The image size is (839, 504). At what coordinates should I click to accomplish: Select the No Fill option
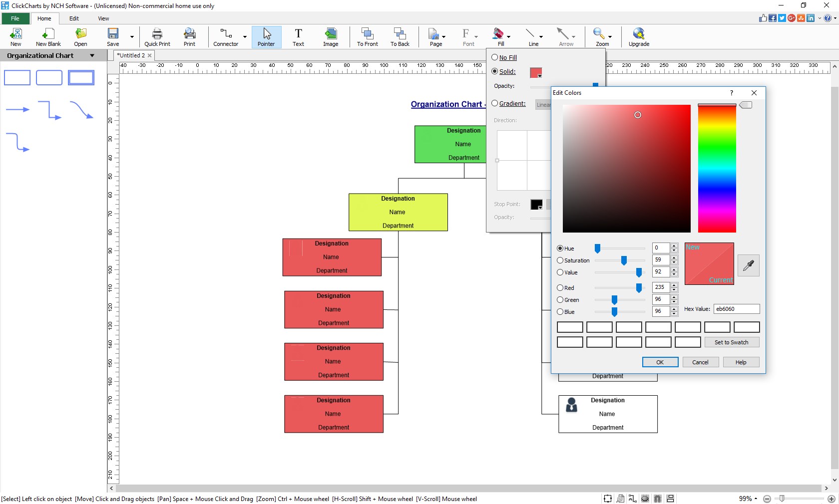coord(494,57)
